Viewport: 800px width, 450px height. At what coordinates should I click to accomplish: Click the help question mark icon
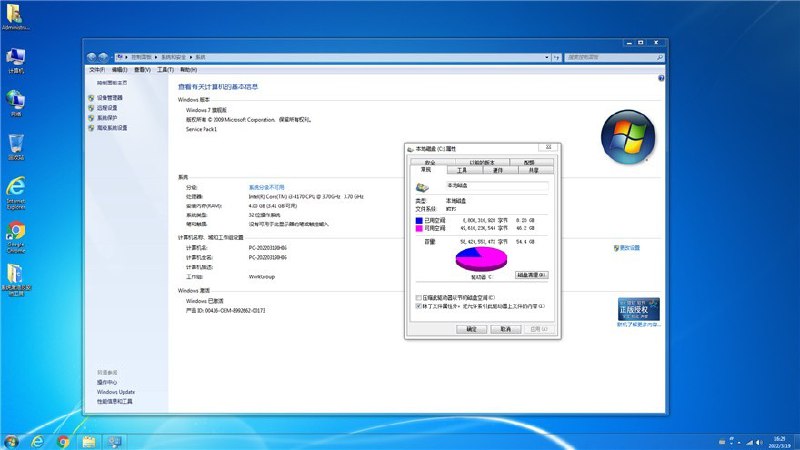[660, 77]
